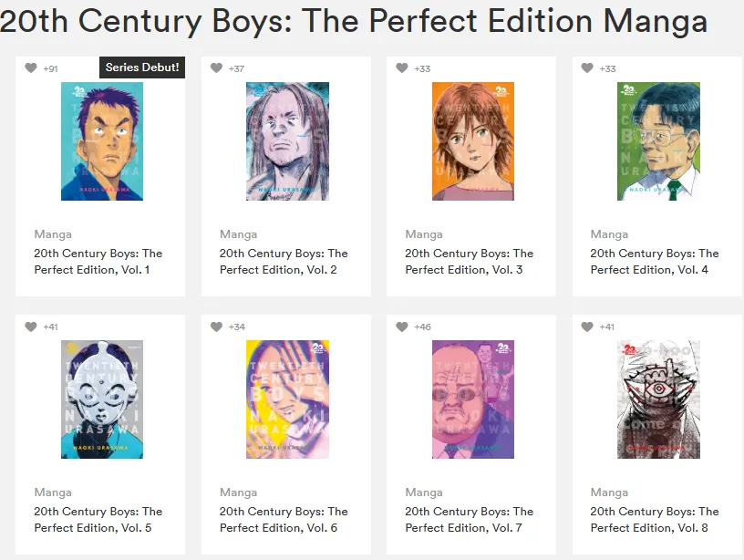Open the yellow Vol. 6 cover
Image resolution: width=744 pixels, height=560 pixels.
click(x=287, y=399)
